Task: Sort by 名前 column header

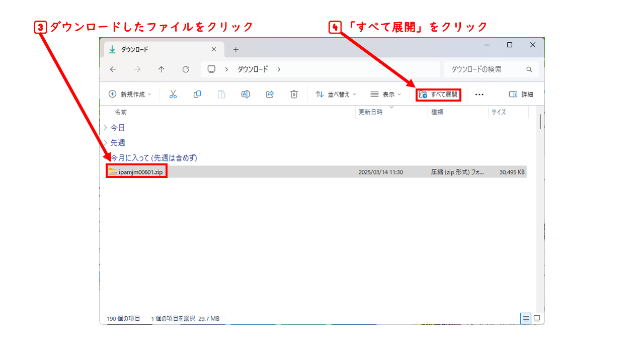Action: 121,112
